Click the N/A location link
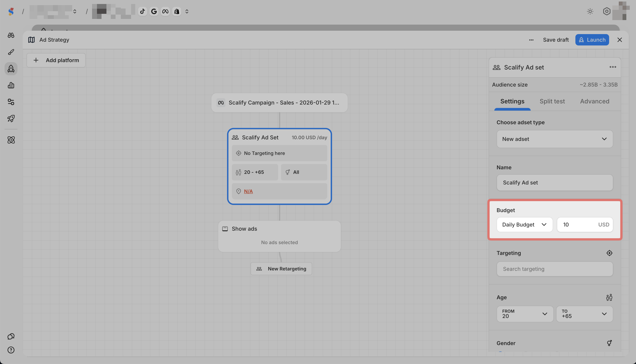 248,191
